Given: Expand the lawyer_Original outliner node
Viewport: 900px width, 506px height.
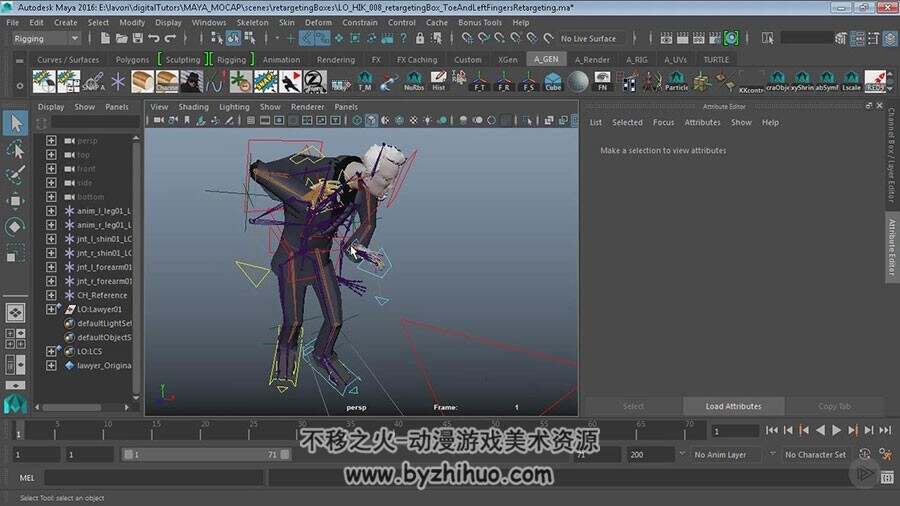Looking at the screenshot, I should tap(51, 365).
